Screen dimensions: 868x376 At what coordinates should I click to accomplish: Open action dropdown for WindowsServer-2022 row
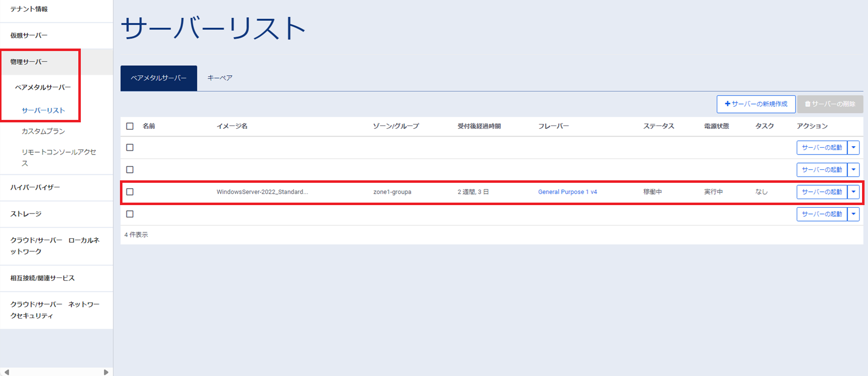854,192
